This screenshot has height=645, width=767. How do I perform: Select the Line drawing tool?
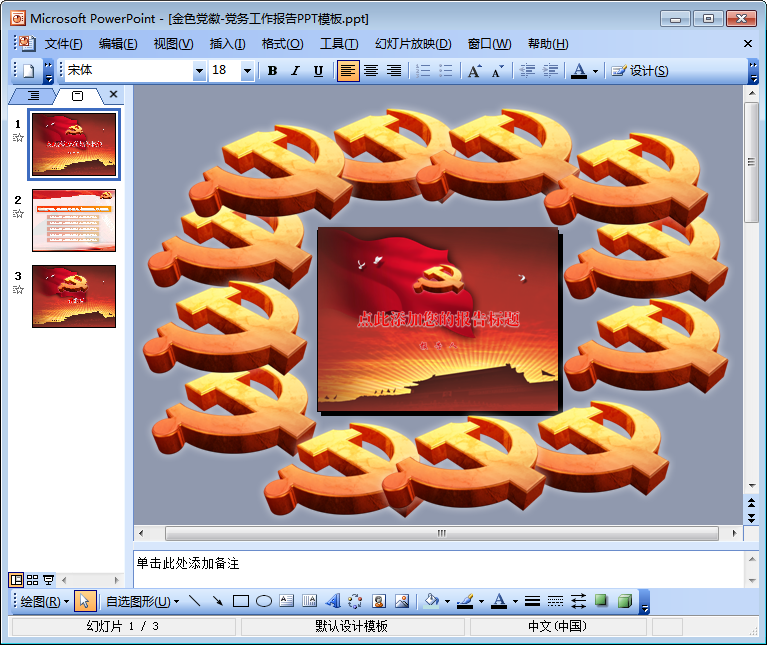pyautogui.click(x=194, y=601)
